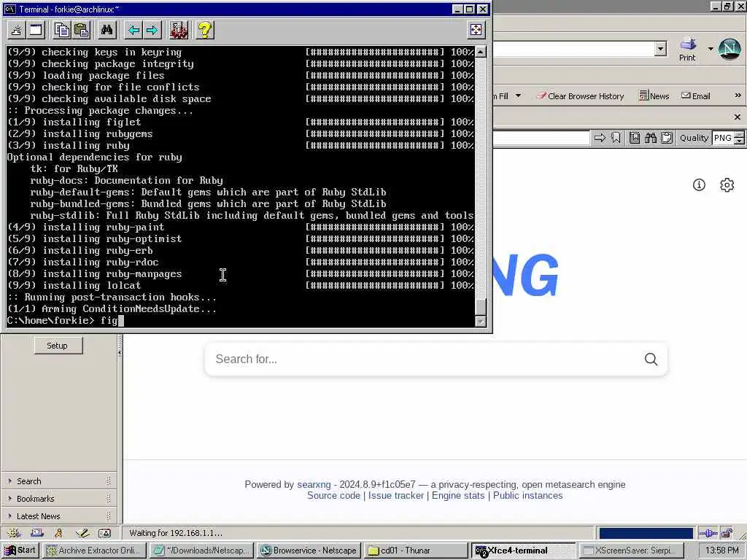Viewport: 747px width, 560px height.
Task: Expand the Search sidebar panel
Action: click(59, 481)
